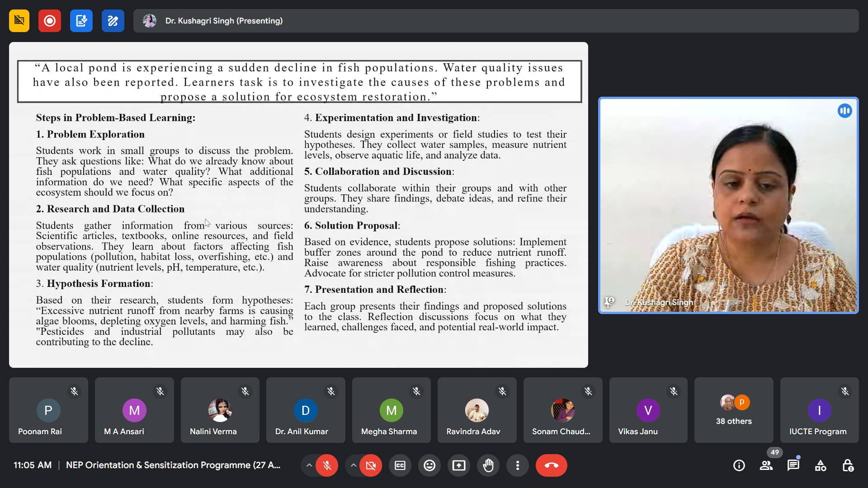Unmute your microphone
The width and height of the screenshot is (868, 488).
[x=327, y=465]
